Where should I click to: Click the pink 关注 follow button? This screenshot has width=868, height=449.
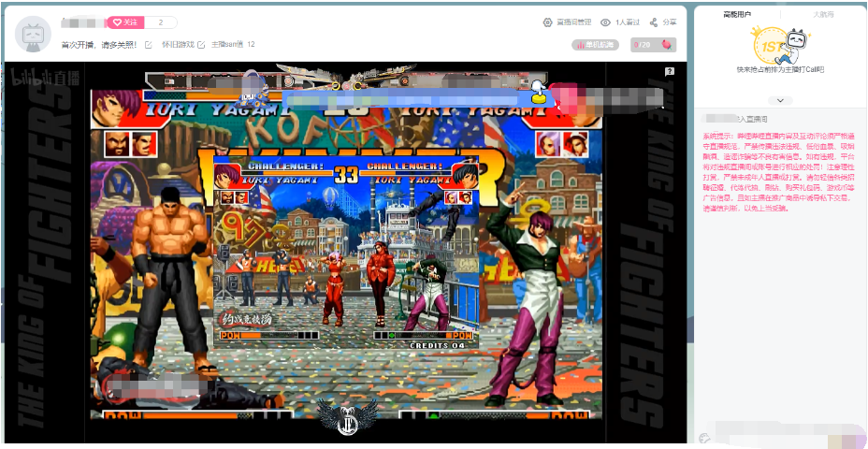[x=126, y=22]
